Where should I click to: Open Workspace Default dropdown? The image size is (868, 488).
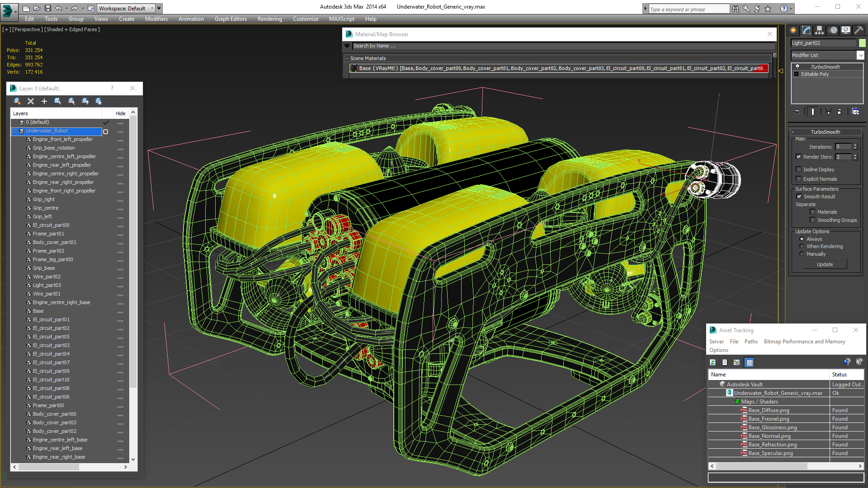tap(152, 8)
